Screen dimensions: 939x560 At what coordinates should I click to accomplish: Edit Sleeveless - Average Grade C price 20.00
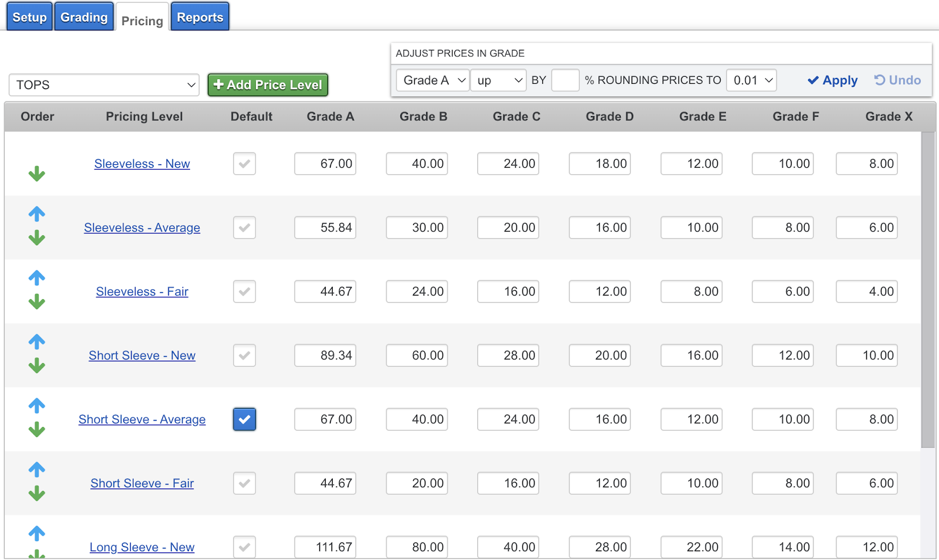point(508,228)
